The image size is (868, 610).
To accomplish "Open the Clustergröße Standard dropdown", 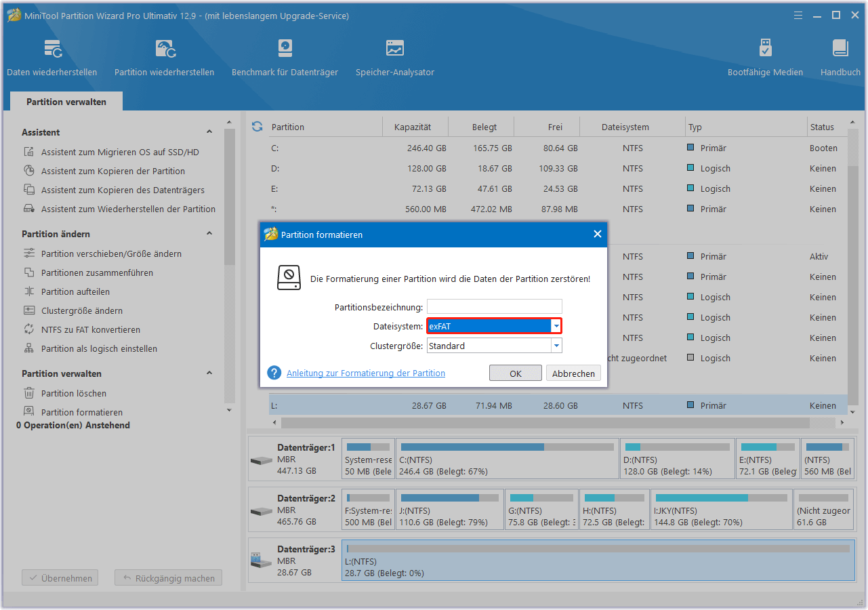I will [x=556, y=346].
